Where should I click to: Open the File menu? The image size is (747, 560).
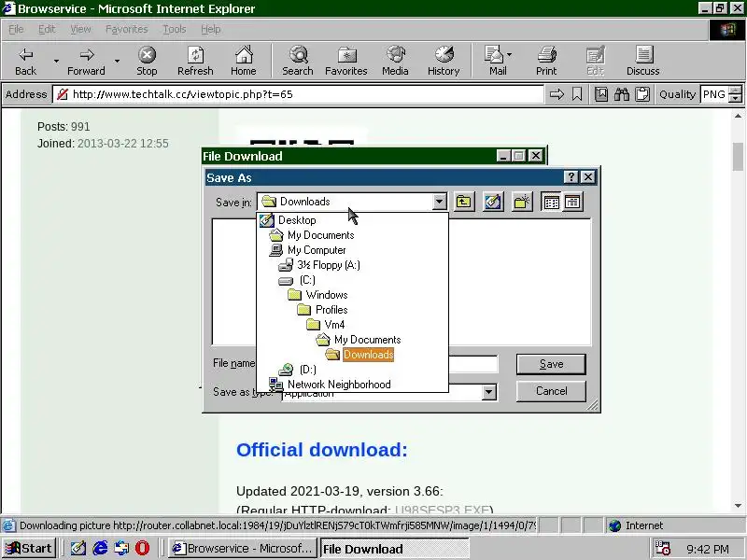click(16, 29)
